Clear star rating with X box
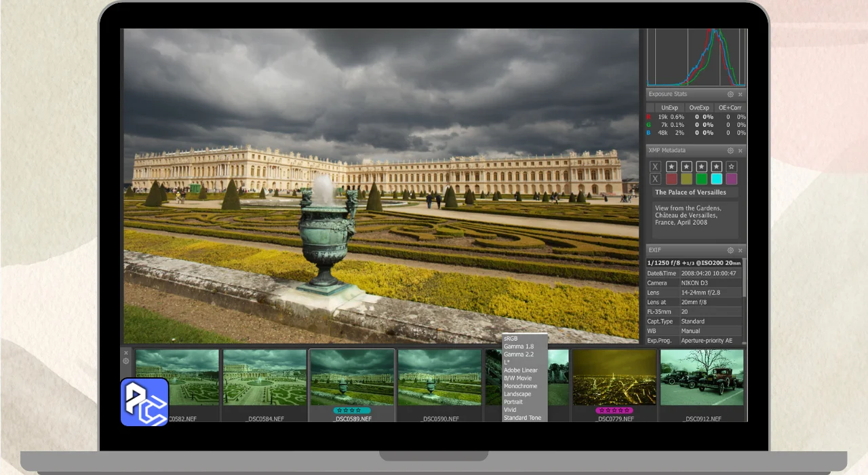 tap(655, 167)
